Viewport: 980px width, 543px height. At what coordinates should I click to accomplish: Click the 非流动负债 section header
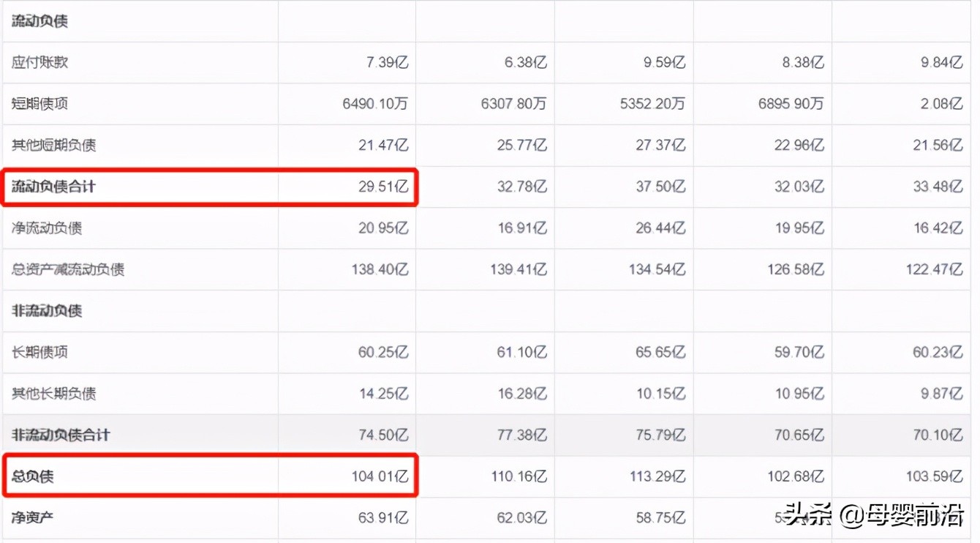(x=47, y=310)
